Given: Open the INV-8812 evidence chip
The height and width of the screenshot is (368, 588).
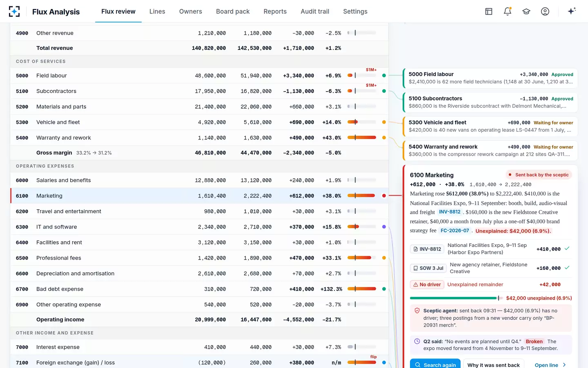Looking at the screenshot, I should coord(427,249).
